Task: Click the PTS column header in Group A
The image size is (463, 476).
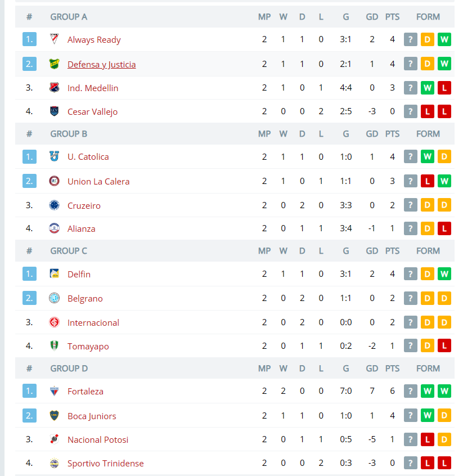Action: 392,17
